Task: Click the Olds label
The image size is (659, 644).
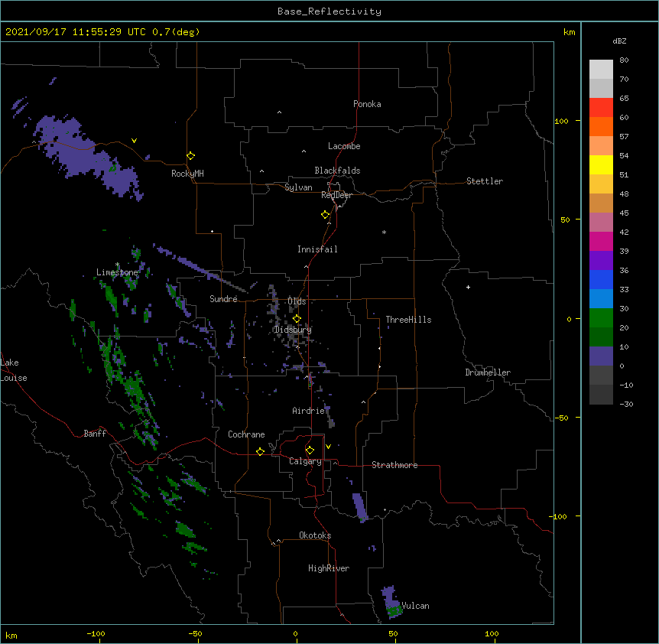Action: pos(297,301)
